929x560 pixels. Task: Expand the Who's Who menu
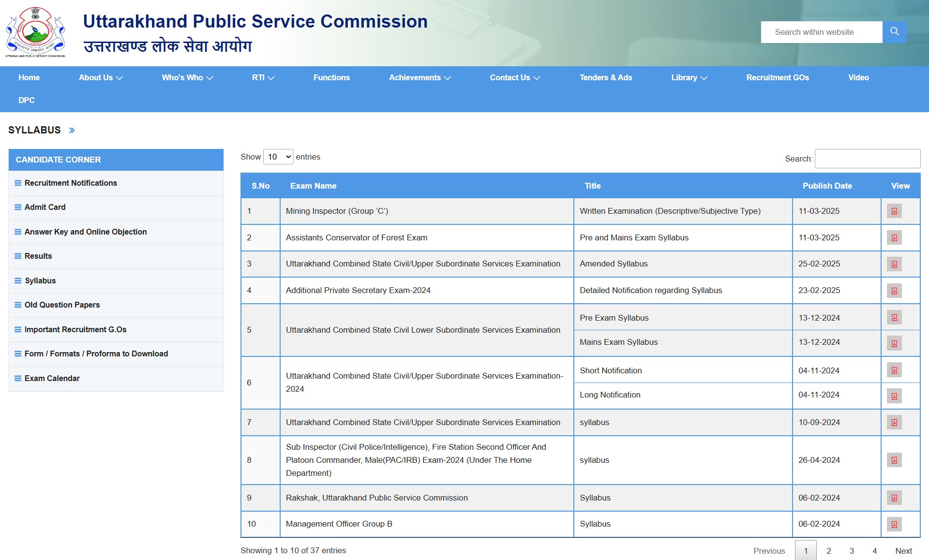(x=187, y=77)
